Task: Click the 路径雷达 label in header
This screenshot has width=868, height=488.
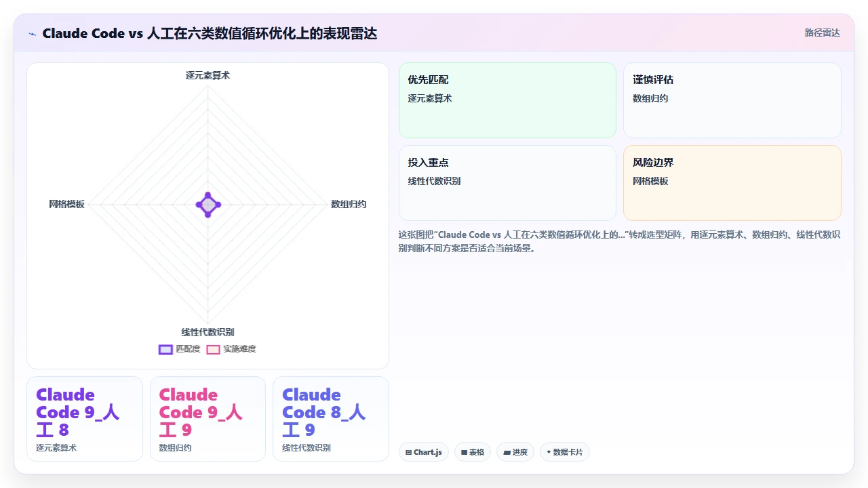Action: (823, 33)
